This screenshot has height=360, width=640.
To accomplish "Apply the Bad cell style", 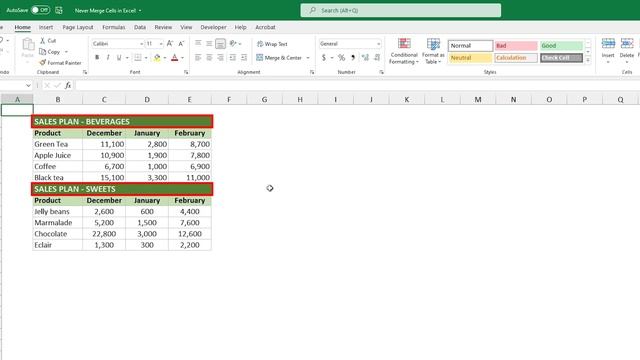I will (x=516, y=46).
